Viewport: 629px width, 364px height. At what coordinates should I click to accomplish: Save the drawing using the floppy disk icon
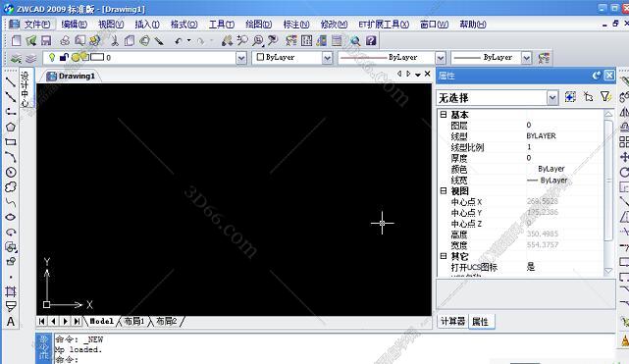pos(46,41)
